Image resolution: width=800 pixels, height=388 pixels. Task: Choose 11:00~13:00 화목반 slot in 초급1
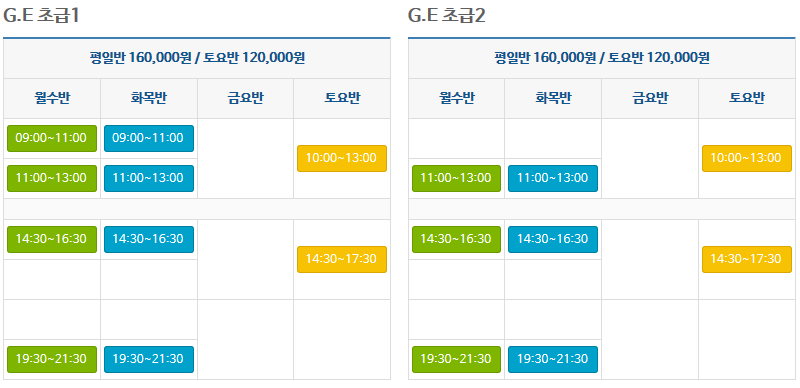click(x=148, y=178)
